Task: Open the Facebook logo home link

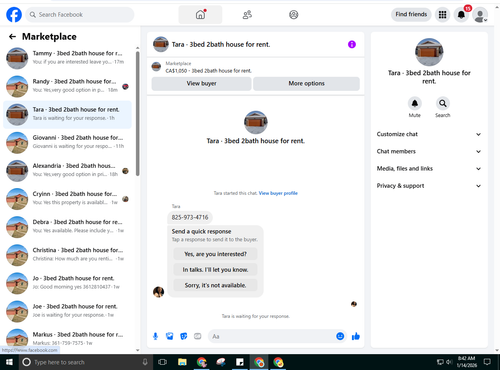Action: tap(14, 15)
